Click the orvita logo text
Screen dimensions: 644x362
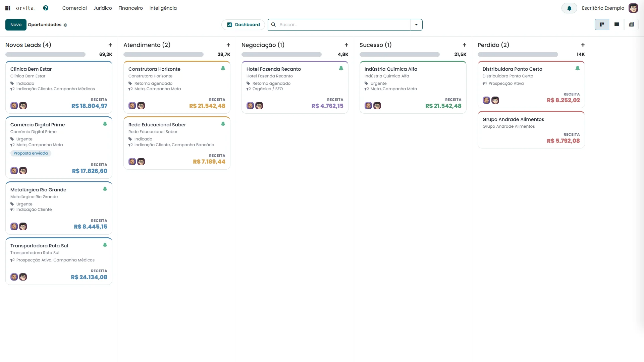click(25, 8)
